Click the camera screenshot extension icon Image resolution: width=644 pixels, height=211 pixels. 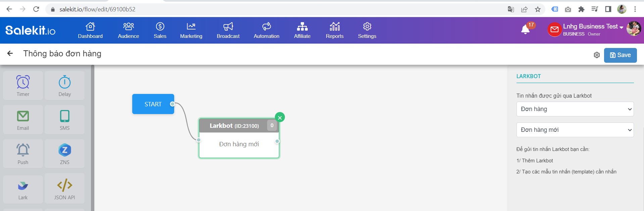click(568, 9)
